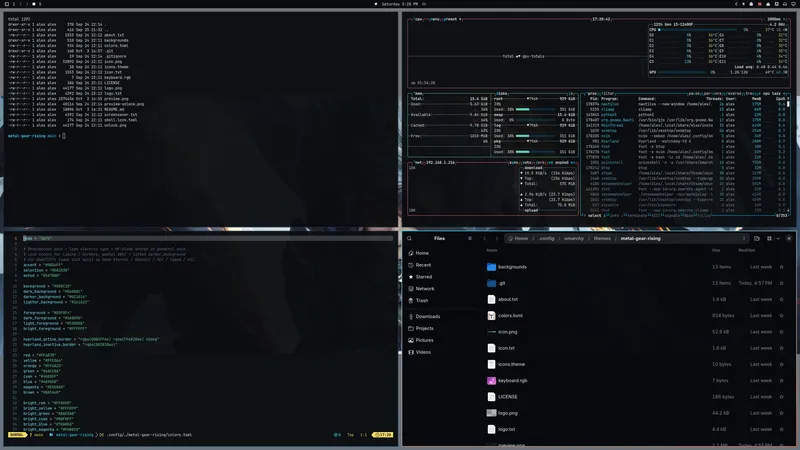Star the keyboard.rgb file
This screenshot has width=800, height=450.
click(781, 381)
